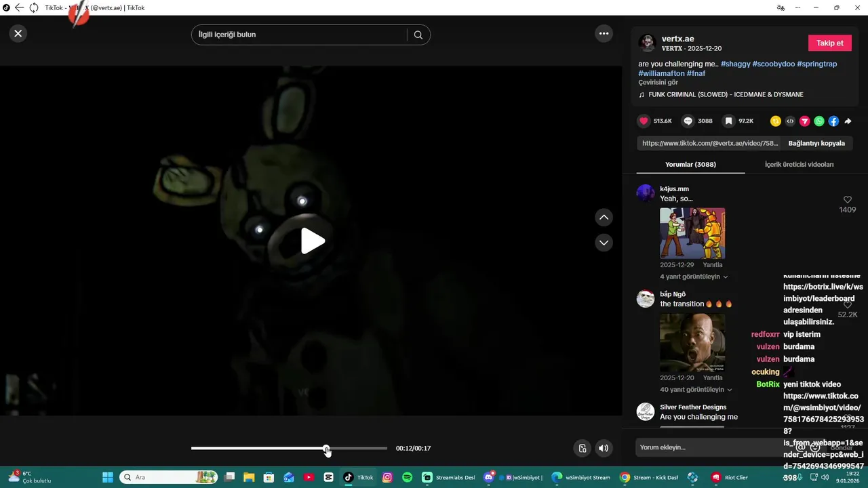The image size is (868, 488).
Task: Open comments via the speech bubble icon
Action: (688, 121)
